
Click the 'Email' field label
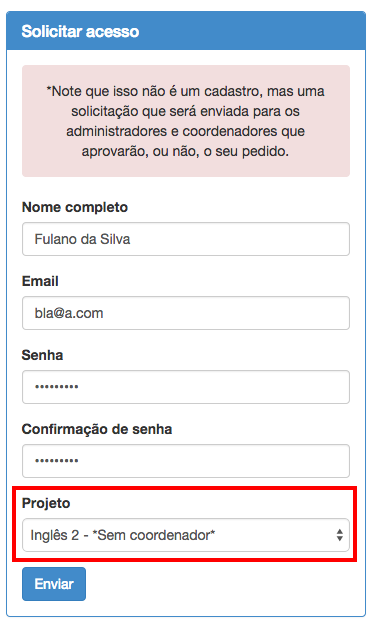40,281
